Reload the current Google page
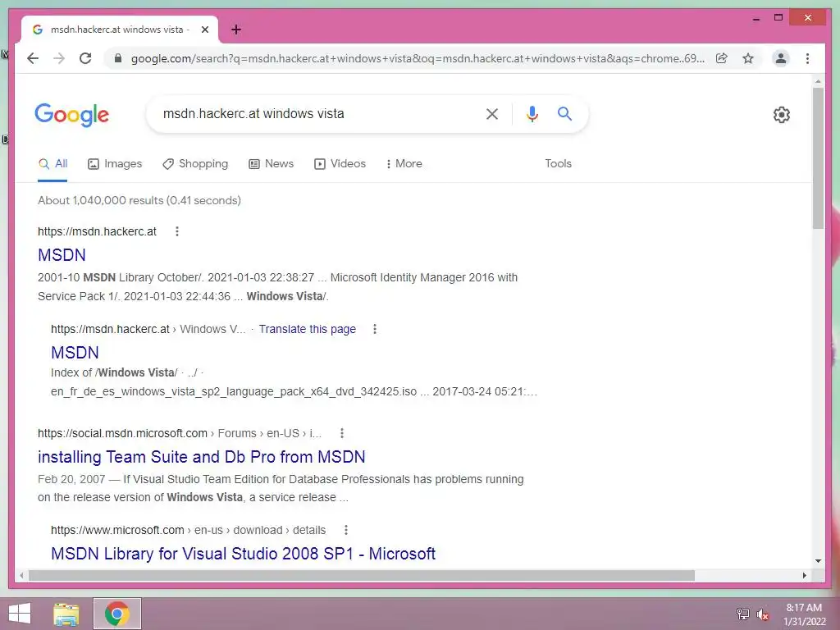Viewport: 840px width, 630px height. [85, 58]
